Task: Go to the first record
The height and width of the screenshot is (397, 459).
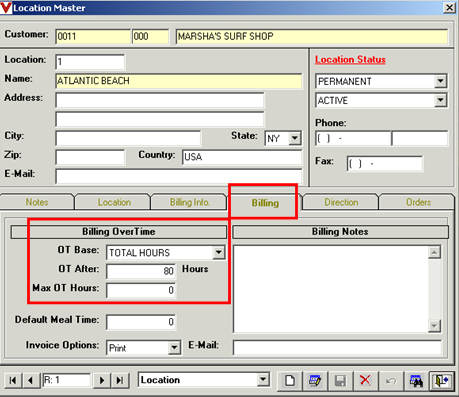Action: (x=13, y=380)
